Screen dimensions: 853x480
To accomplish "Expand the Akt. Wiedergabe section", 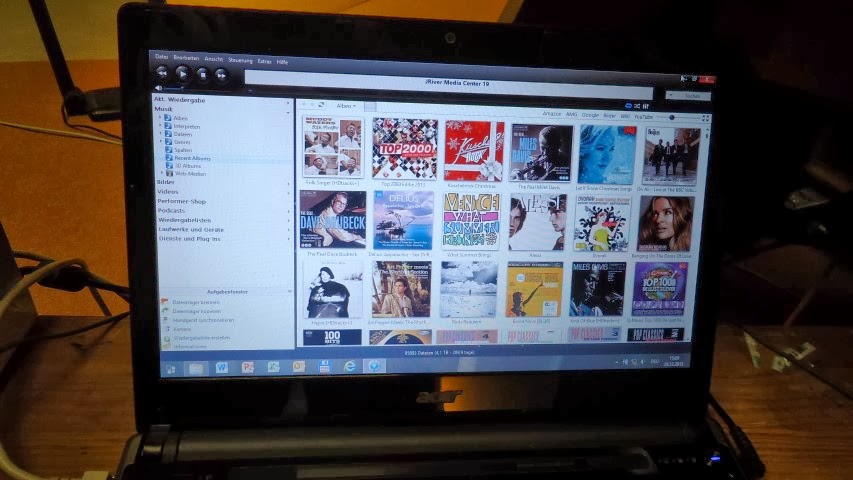I will click(x=288, y=103).
